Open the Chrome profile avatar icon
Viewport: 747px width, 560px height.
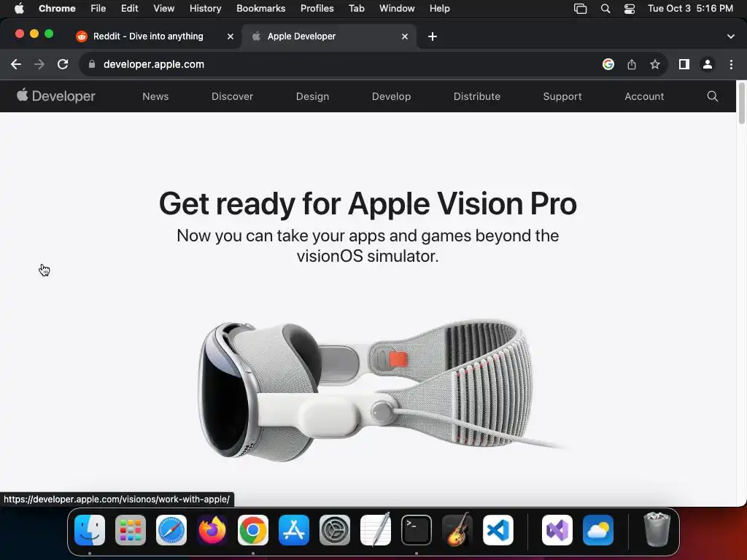(708, 64)
